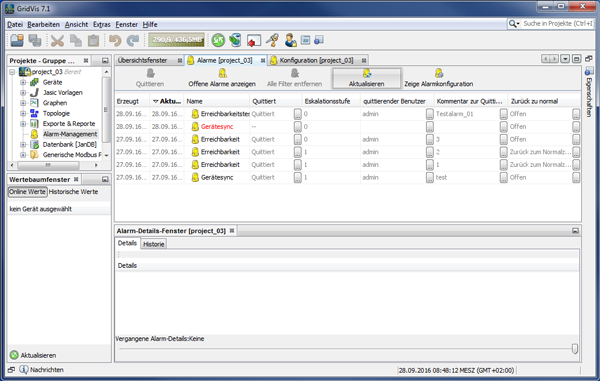Viewport: 600px width, 381px height.
Task: Collapse the project_03 tree node
Action: 12,72
